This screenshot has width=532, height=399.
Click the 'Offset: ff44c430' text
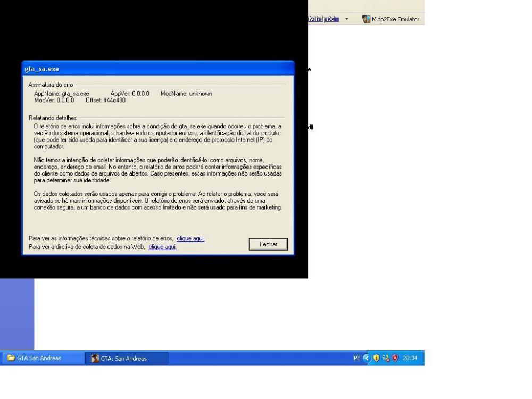pyautogui.click(x=105, y=101)
